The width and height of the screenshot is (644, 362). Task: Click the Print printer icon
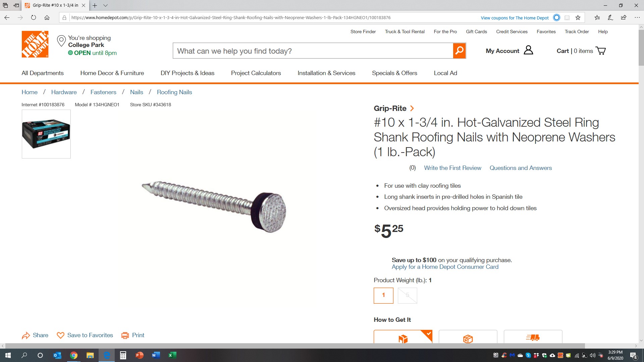(x=125, y=335)
